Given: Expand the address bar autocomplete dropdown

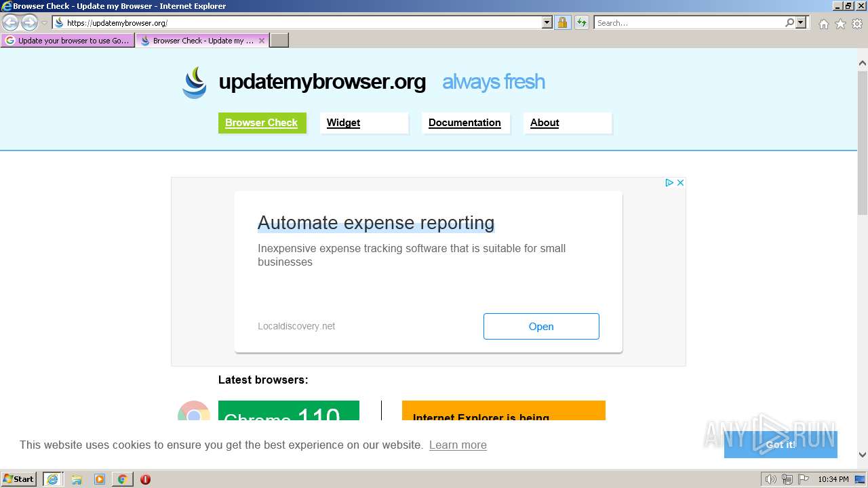Looking at the screenshot, I should [547, 23].
